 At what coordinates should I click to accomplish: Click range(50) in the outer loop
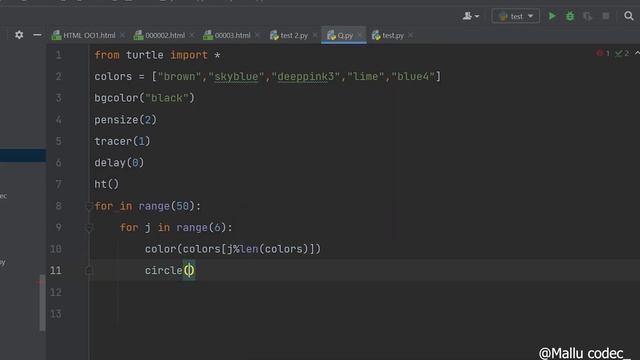click(166, 206)
